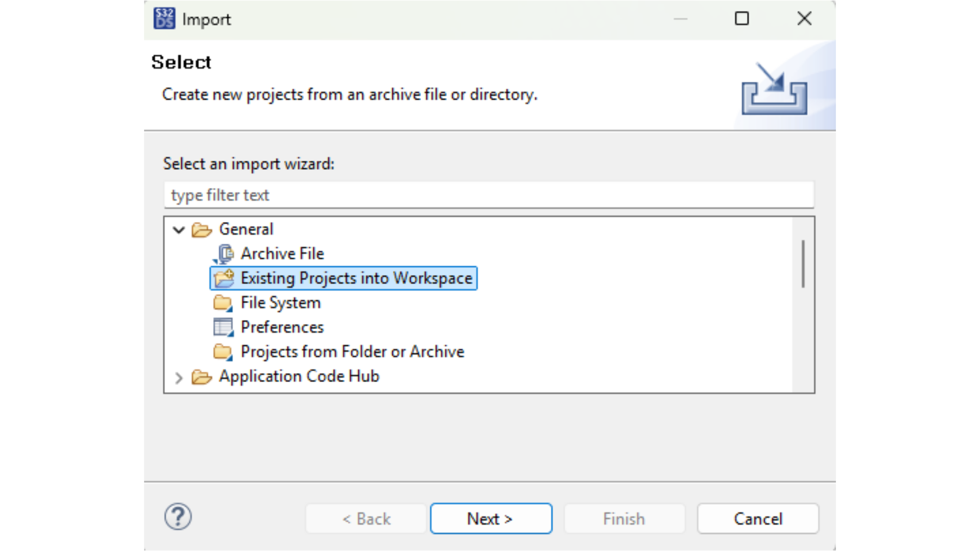Expand the Application Code Hub node
This screenshot has height=551, width=980.
178,378
